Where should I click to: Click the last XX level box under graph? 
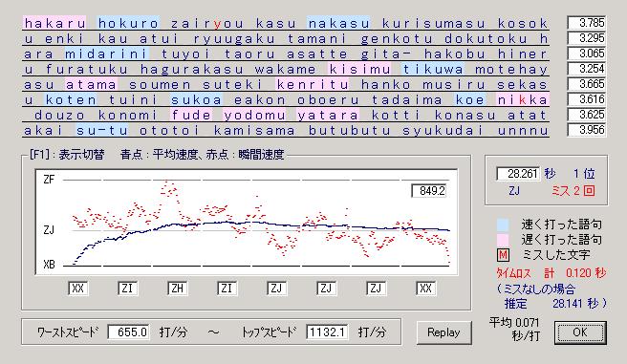pos(425,289)
